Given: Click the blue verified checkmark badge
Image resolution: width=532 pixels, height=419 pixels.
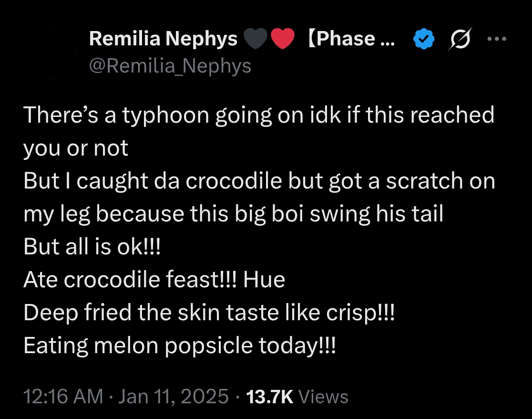Looking at the screenshot, I should point(424,39).
